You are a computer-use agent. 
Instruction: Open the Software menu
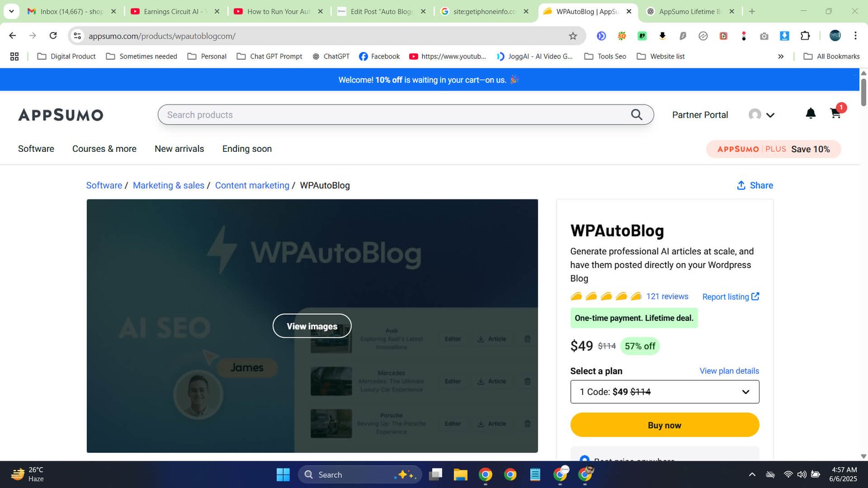(36, 149)
